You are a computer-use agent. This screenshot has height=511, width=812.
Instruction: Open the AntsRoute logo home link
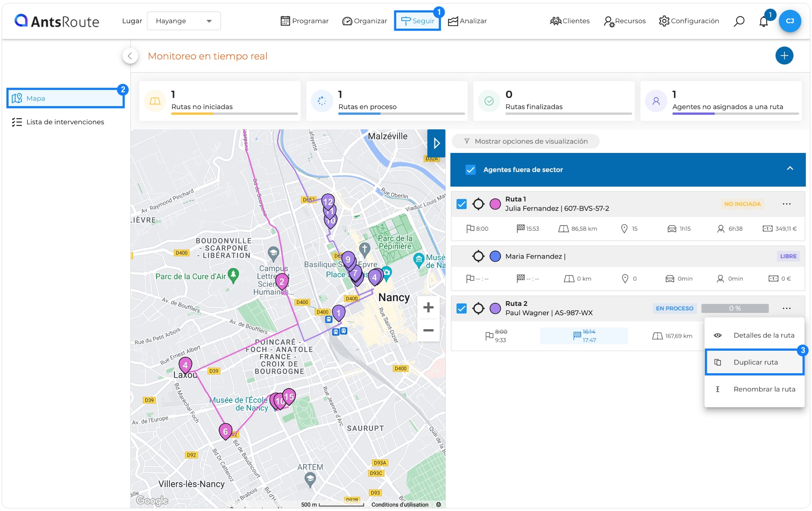(57, 21)
